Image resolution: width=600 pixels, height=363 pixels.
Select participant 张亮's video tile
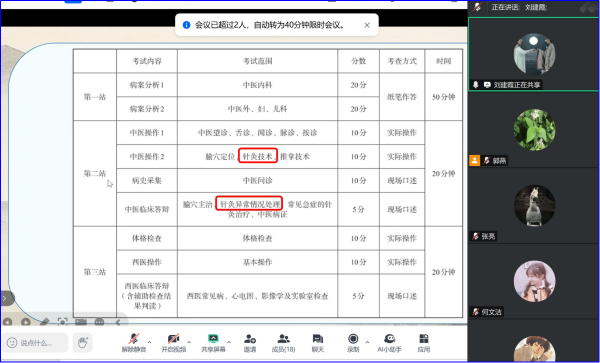click(x=533, y=205)
